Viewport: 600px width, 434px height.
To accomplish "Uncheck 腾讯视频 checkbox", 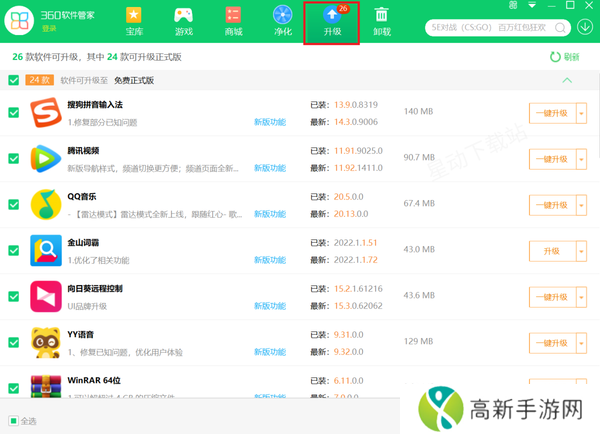I will click(14, 158).
